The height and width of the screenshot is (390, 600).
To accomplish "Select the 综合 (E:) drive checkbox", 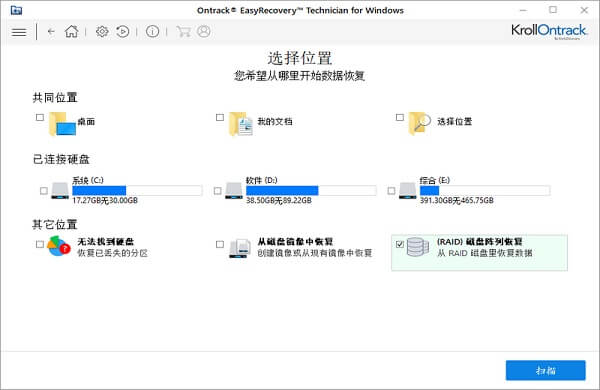I will coord(391,191).
